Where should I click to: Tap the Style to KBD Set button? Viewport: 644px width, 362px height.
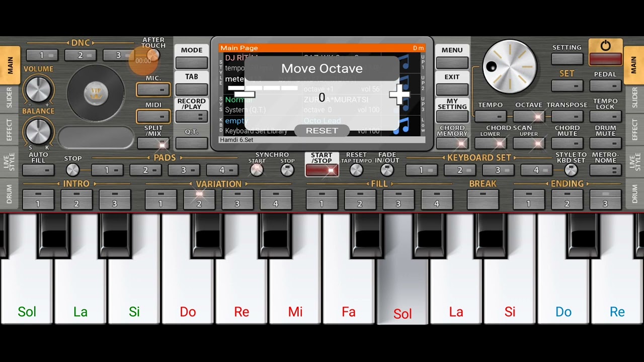[x=571, y=170]
